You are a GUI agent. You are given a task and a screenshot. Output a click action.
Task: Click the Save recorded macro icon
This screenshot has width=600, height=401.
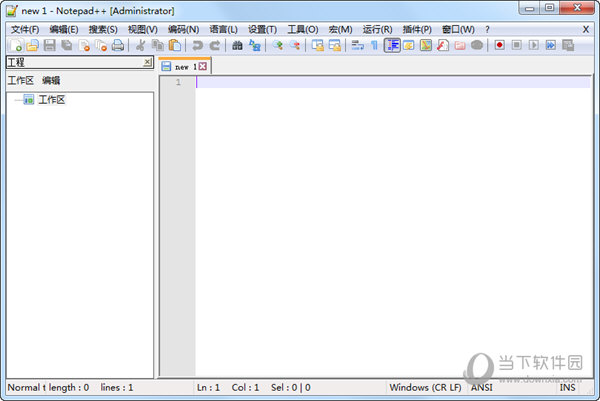(568, 46)
